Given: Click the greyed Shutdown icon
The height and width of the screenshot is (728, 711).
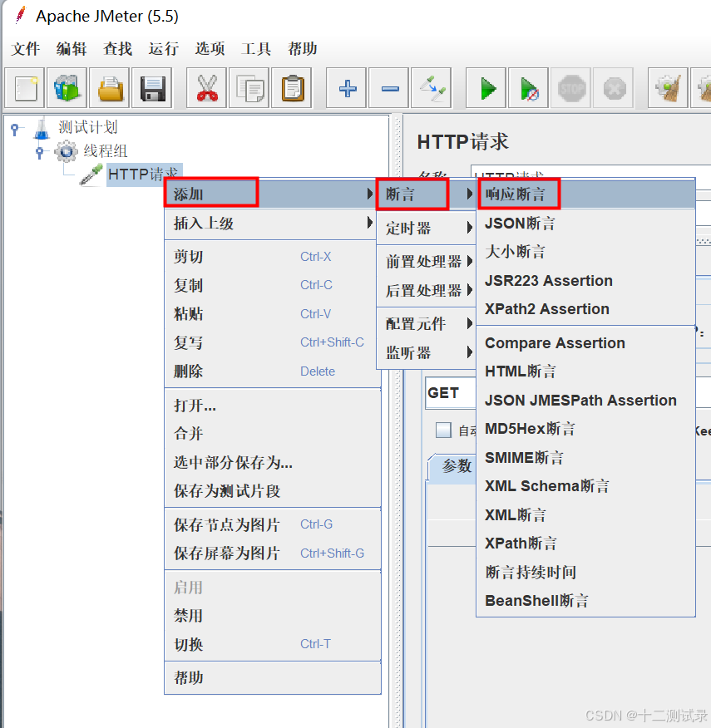Looking at the screenshot, I should (x=614, y=88).
